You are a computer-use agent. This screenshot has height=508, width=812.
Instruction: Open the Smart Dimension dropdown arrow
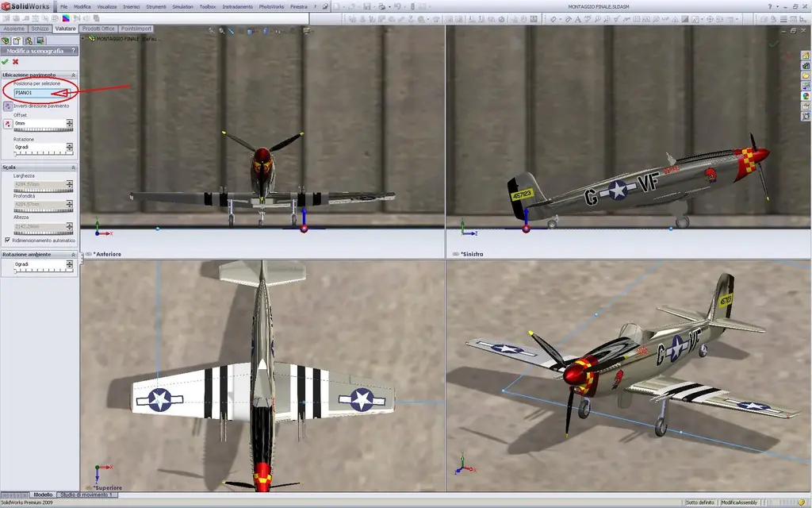[x=560, y=19]
